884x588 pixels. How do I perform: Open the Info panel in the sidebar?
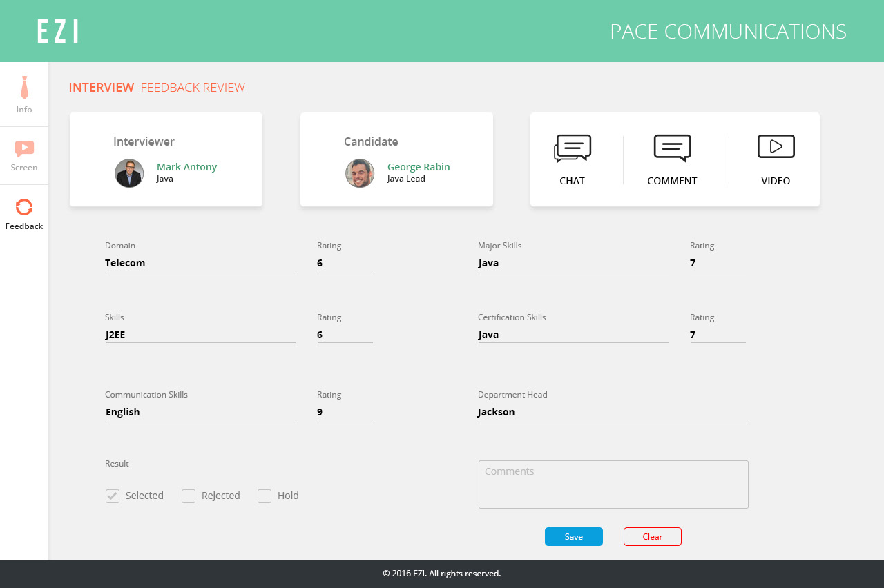[24, 93]
